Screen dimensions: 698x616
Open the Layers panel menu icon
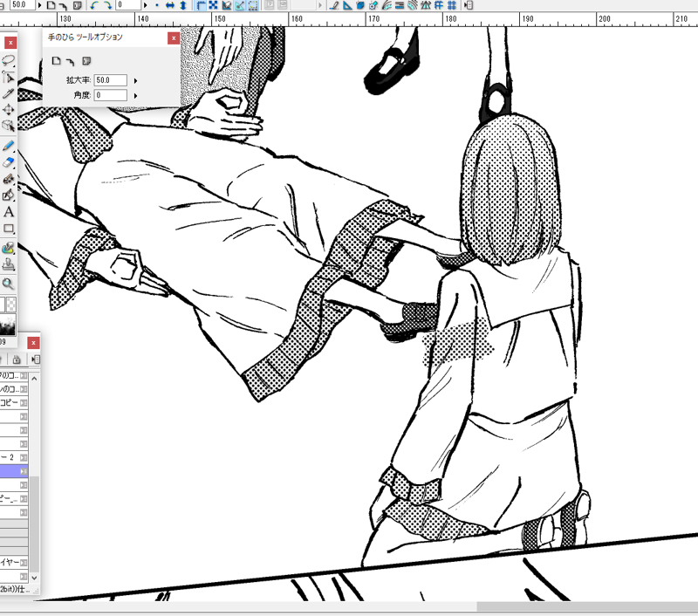tap(36, 359)
